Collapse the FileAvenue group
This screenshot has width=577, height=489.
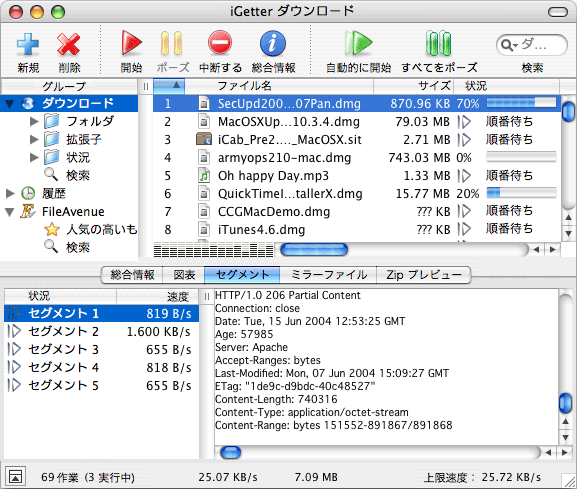[x=10, y=212]
